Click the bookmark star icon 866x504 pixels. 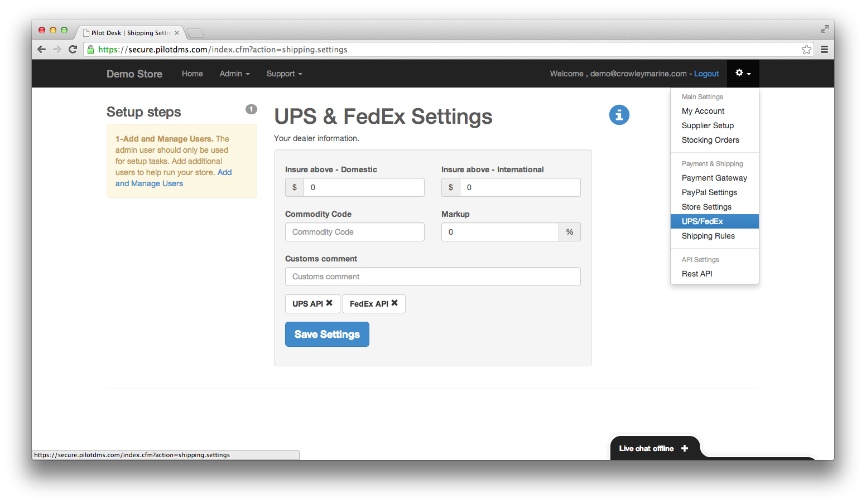pyautogui.click(x=806, y=49)
